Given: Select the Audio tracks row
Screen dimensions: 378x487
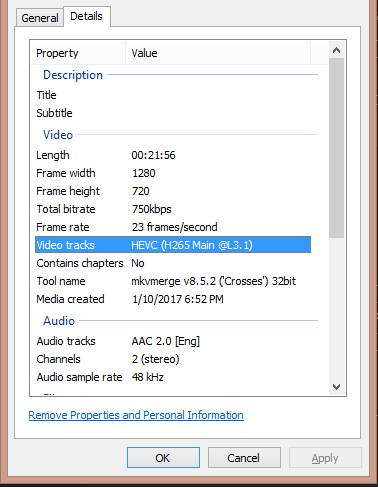Looking at the screenshot, I should pos(173,341).
